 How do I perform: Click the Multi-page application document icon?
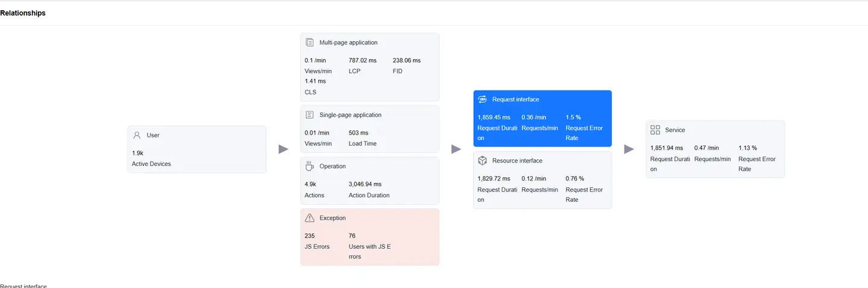point(309,42)
